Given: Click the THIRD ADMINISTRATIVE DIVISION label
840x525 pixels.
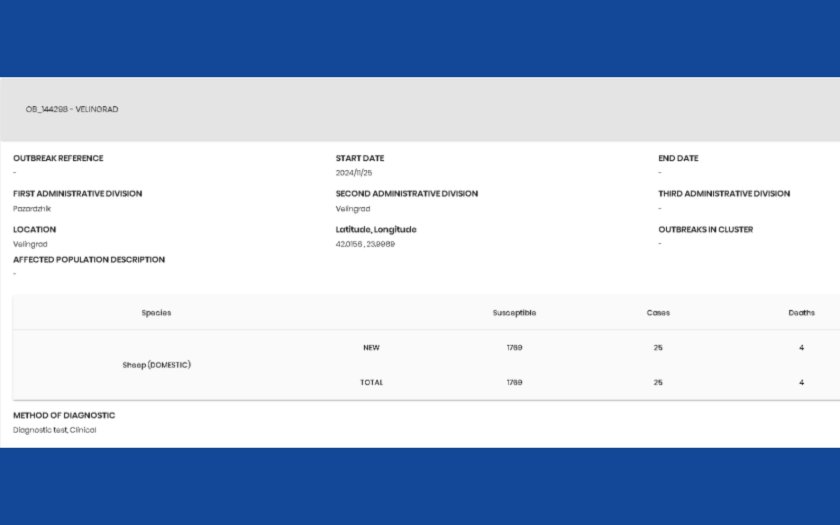Looking at the screenshot, I should (x=724, y=194).
